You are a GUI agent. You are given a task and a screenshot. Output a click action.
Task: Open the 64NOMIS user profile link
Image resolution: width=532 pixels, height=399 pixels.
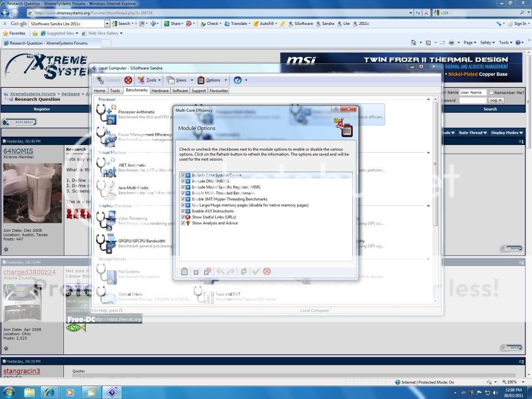click(x=18, y=151)
